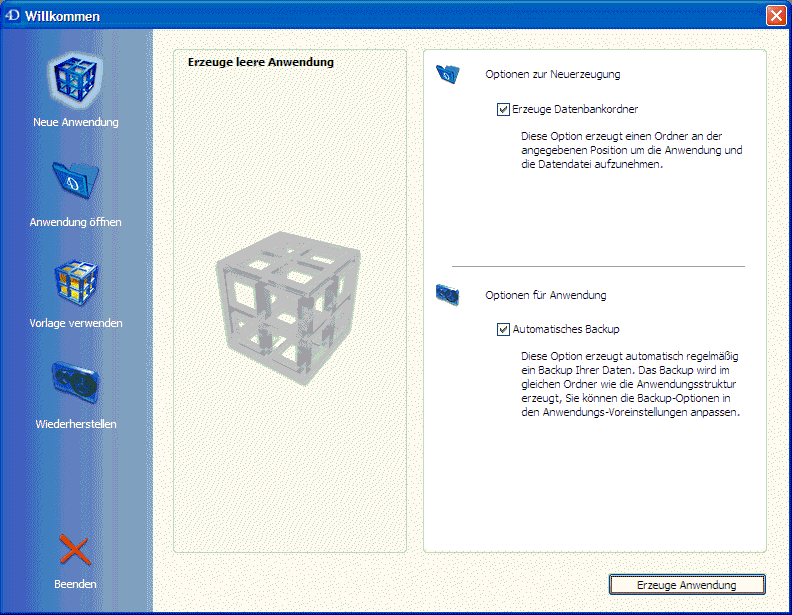Click the Erzeuge leere Anwendung heading
The height and width of the screenshot is (615, 792).
point(261,62)
